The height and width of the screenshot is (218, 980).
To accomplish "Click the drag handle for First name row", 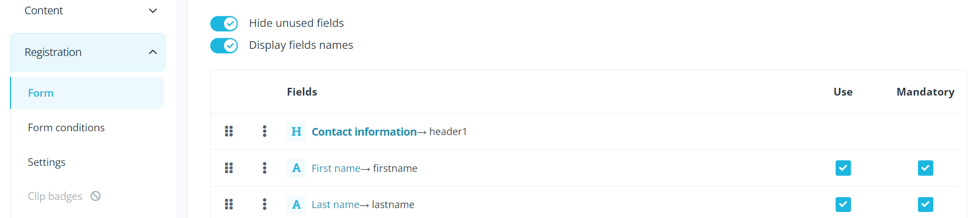I will (x=229, y=168).
